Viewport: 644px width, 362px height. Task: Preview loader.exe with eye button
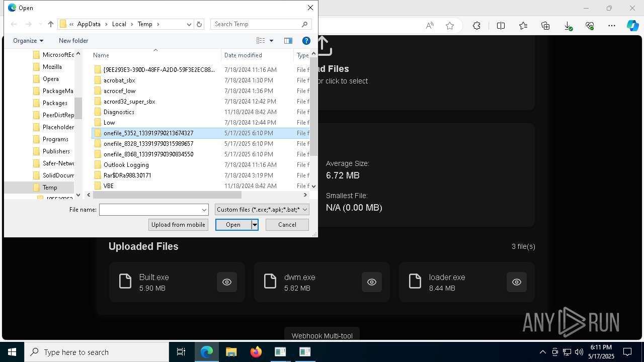[x=517, y=282]
